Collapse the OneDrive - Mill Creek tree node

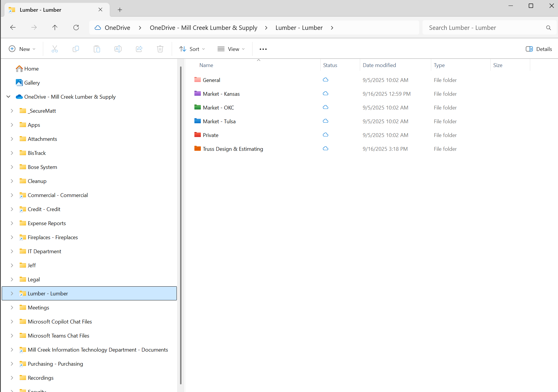pos(8,97)
